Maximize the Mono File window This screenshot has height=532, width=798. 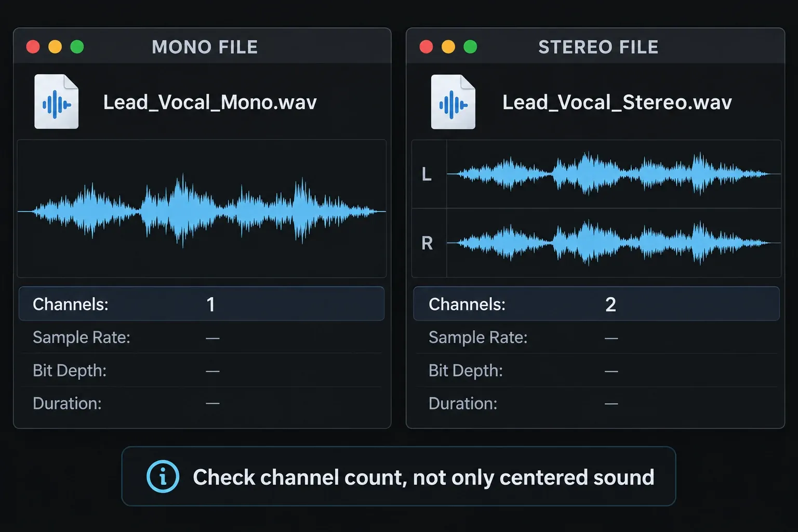[x=77, y=47]
